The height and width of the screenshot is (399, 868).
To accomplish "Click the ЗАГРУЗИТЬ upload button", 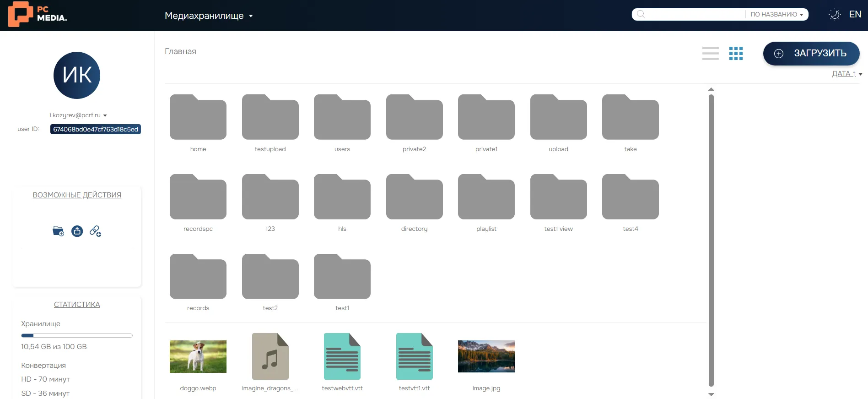I will 811,53.
